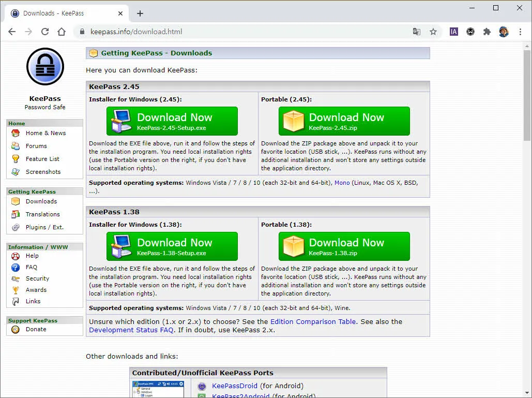Bookmark this page with the star icon
532x398 pixels.
(433, 32)
